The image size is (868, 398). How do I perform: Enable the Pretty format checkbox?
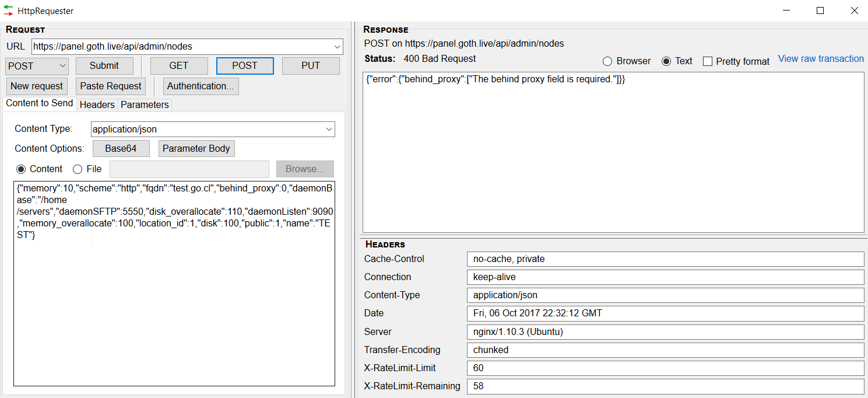click(708, 61)
